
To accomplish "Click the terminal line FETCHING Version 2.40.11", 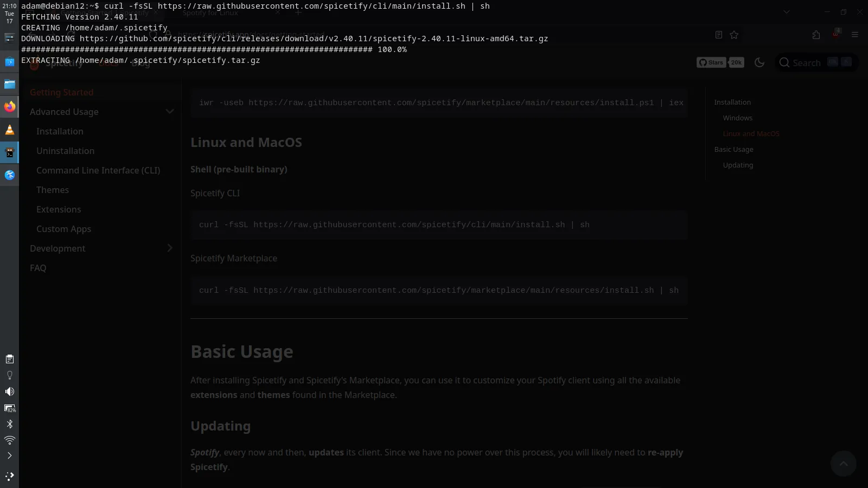I will click(80, 17).
